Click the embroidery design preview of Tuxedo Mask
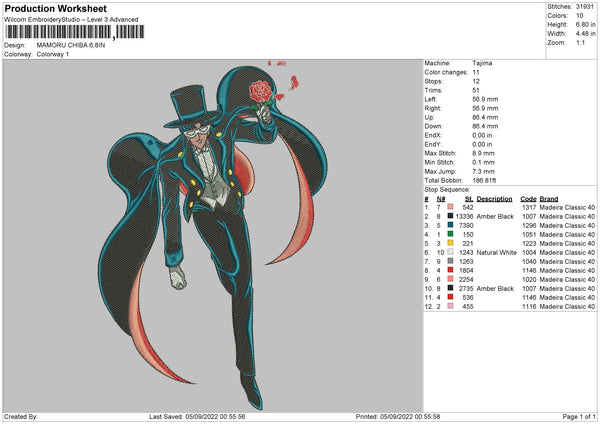 click(x=213, y=236)
